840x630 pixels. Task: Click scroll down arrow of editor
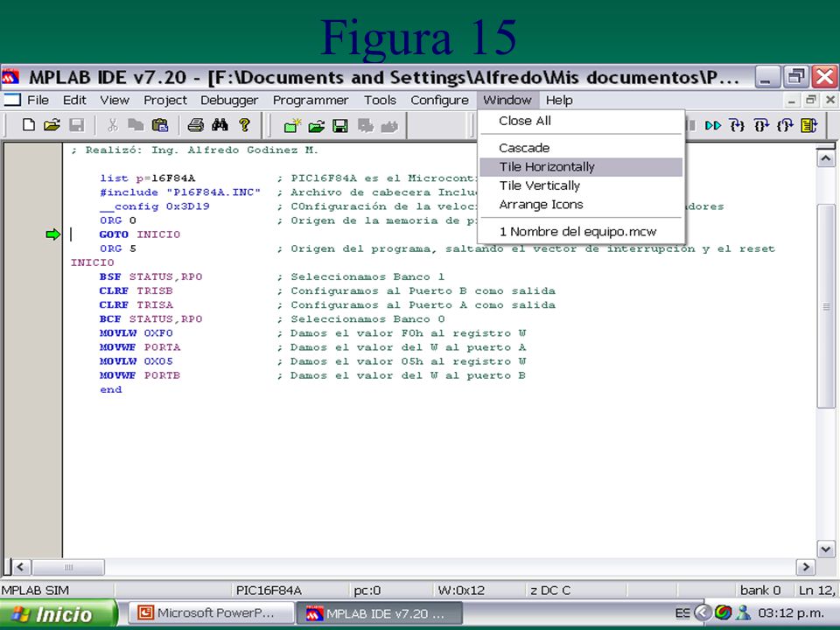[825, 549]
